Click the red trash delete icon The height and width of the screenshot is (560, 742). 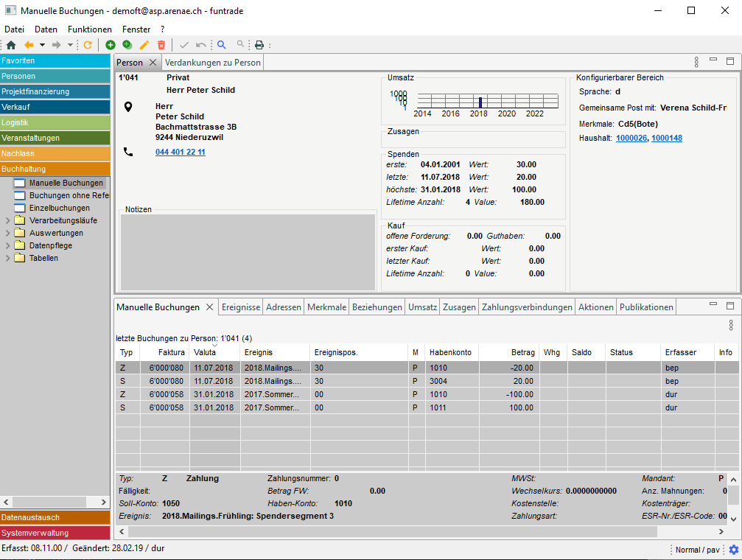(x=161, y=45)
